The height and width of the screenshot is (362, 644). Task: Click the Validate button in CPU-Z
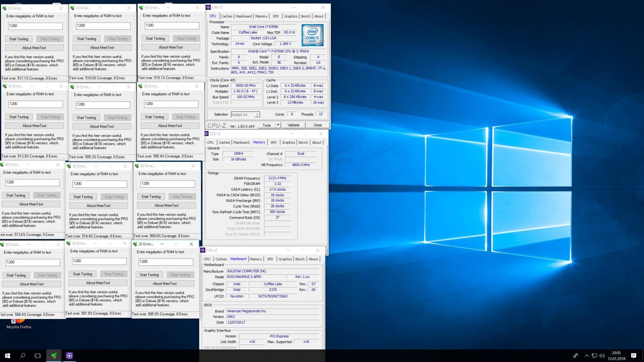[293, 125]
